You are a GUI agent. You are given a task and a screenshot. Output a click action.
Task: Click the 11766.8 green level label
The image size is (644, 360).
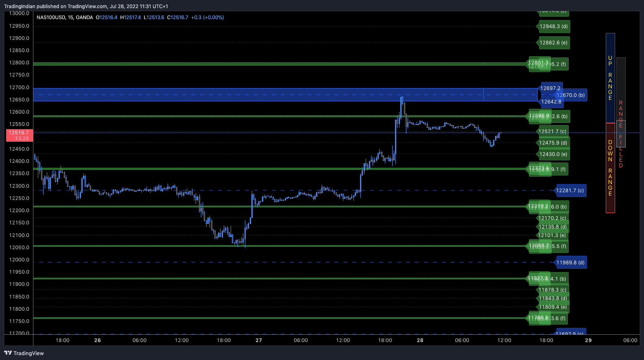[538, 318]
